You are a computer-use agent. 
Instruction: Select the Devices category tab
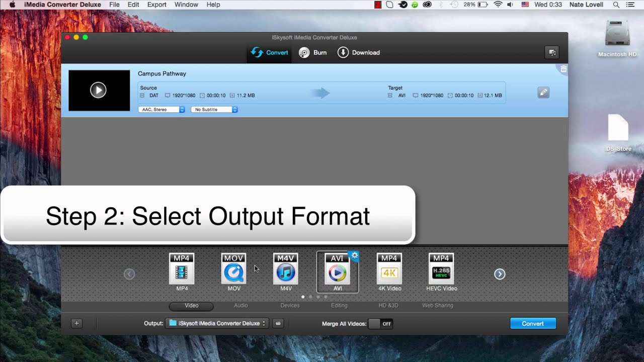click(x=290, y=306)
